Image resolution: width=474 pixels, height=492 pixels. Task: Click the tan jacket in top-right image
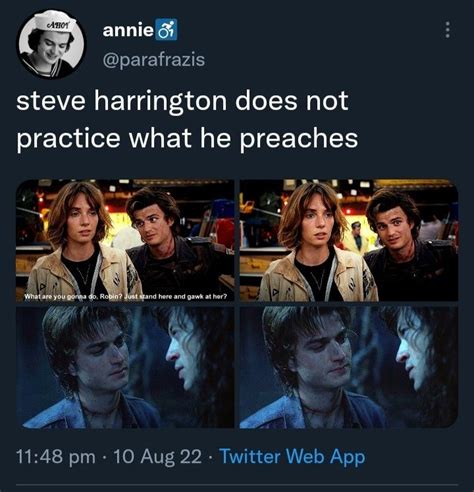[318, 277]
